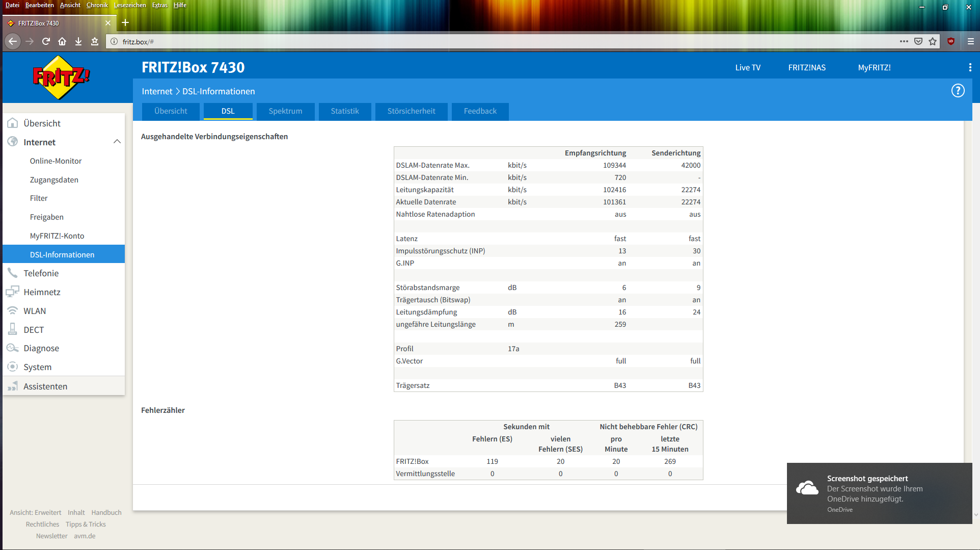
Task: Click the uBlock shield extension icon
Action: pos(951,41)
